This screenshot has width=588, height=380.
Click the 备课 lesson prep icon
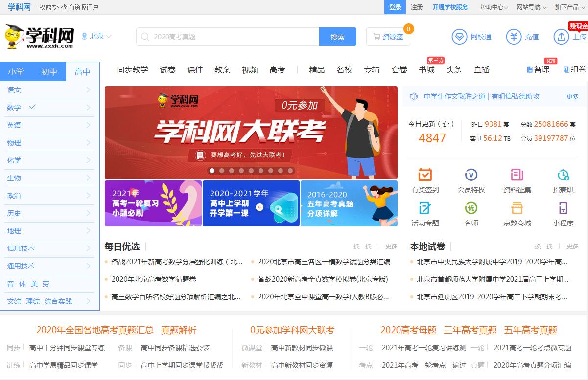538,69
